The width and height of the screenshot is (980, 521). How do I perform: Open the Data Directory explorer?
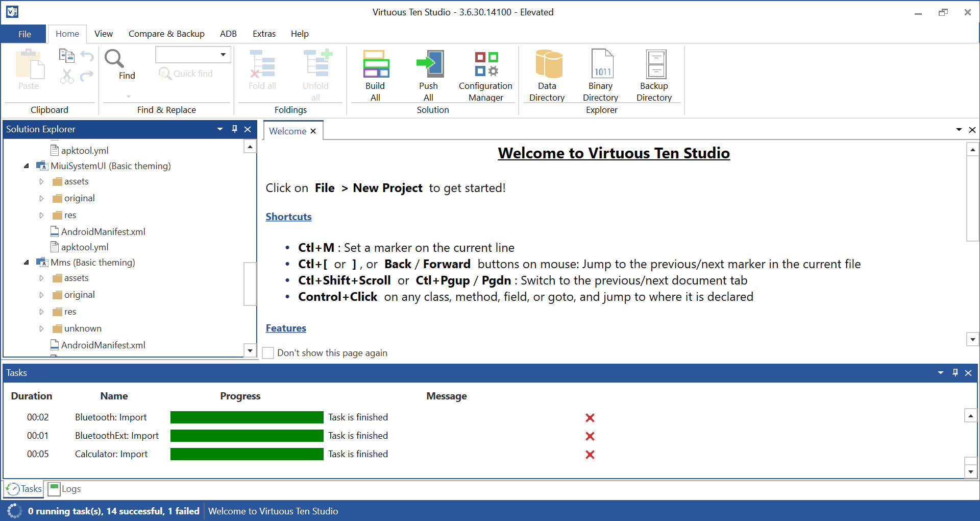point(547,75)
